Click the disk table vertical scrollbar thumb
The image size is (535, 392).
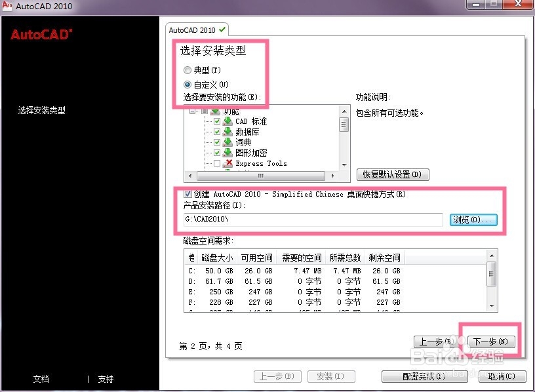point(492,274)
